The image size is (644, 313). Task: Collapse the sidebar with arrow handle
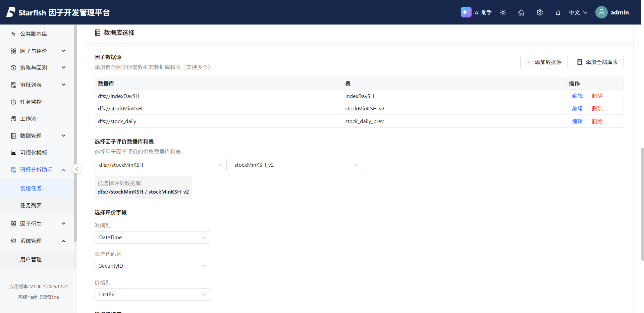[77, 169]
